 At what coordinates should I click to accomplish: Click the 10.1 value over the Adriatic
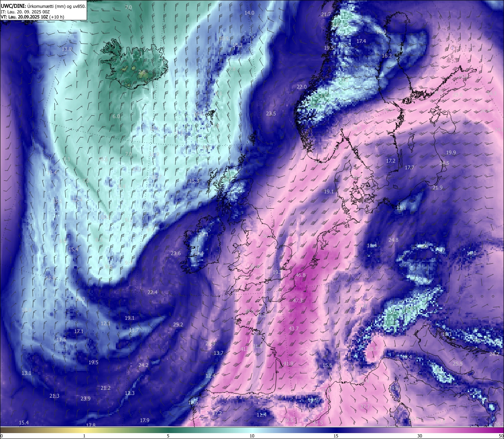click(447, 334)
